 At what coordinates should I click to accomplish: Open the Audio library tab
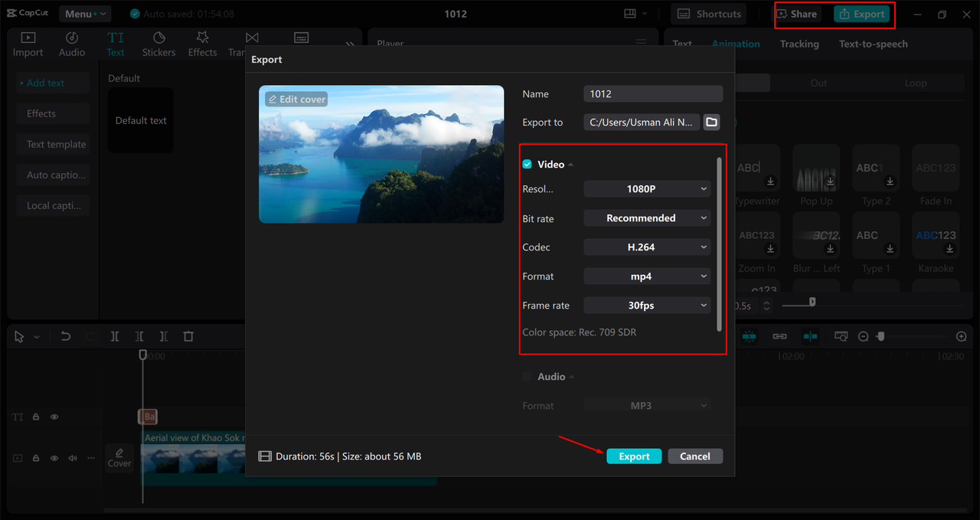pos(72,44)
